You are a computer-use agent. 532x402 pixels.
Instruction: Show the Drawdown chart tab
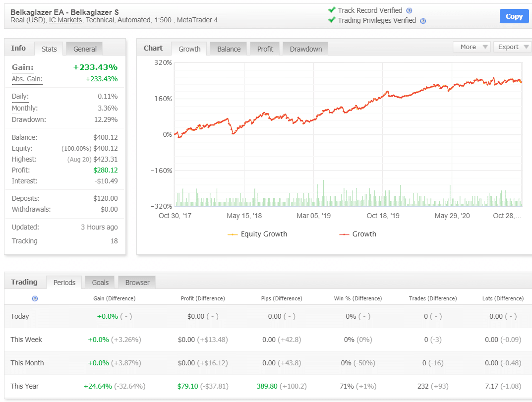(x=305, y=49)
